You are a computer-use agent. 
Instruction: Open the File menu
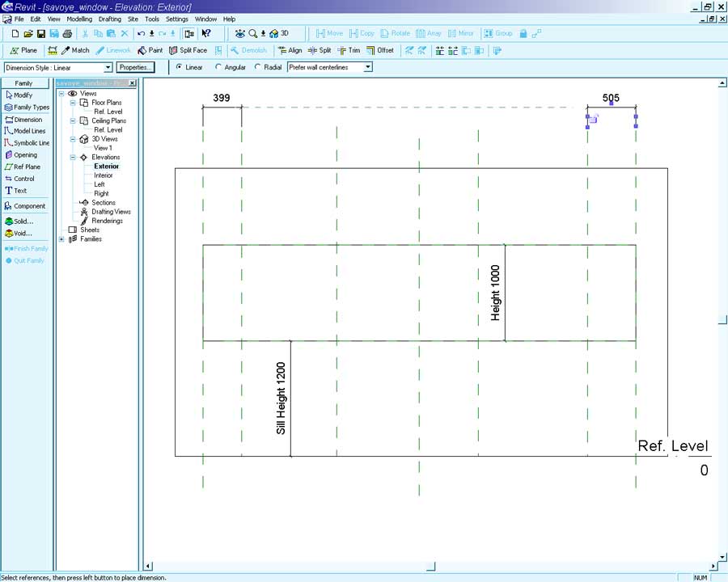pos(19,19)
